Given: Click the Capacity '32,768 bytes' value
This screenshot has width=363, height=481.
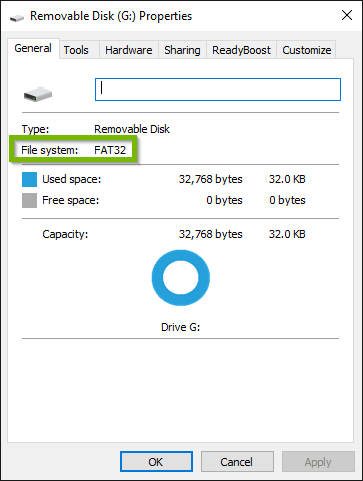Looking at the screenshot, I should pos(211,234).
